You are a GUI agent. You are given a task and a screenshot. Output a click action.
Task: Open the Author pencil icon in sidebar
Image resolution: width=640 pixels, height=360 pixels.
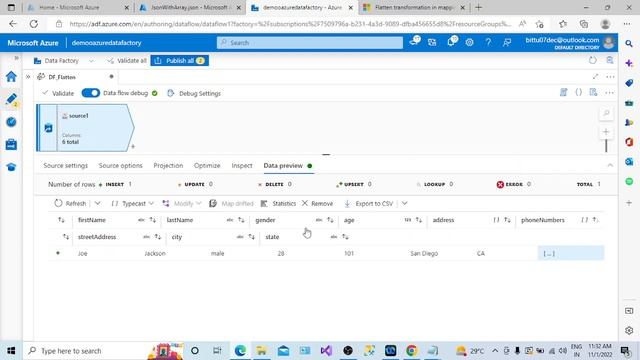pos(11,99)
